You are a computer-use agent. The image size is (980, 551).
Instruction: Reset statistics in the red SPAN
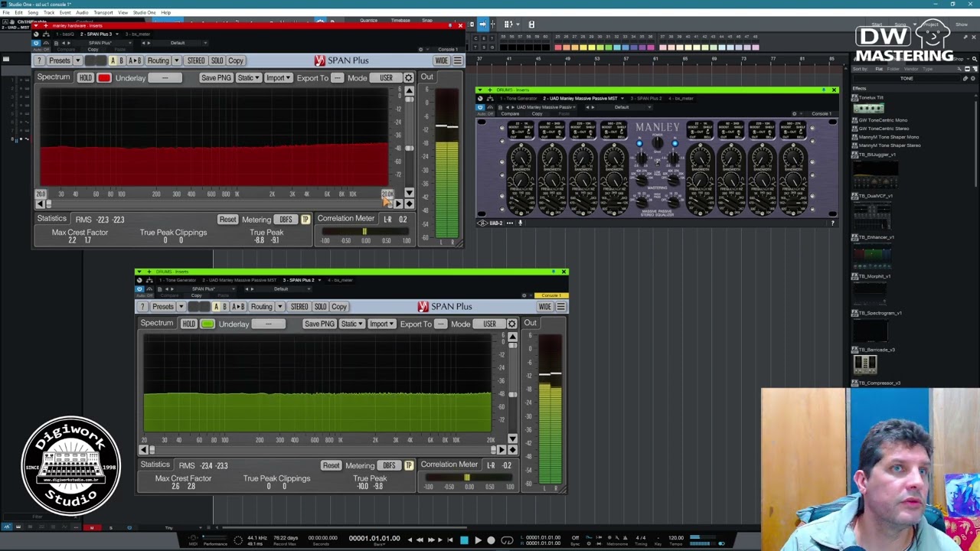(227, 220)
